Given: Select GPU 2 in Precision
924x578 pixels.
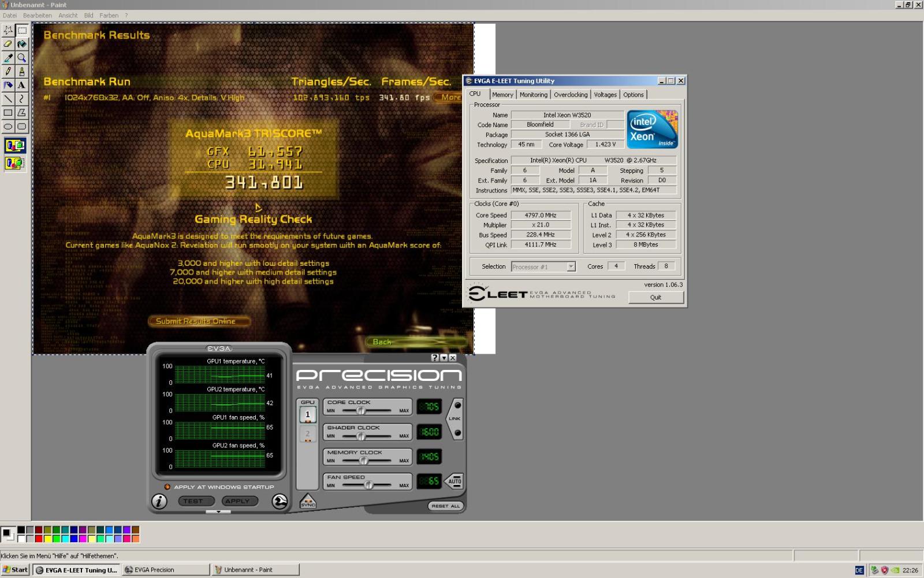Looking at the screenshot, I should point(307,434).
